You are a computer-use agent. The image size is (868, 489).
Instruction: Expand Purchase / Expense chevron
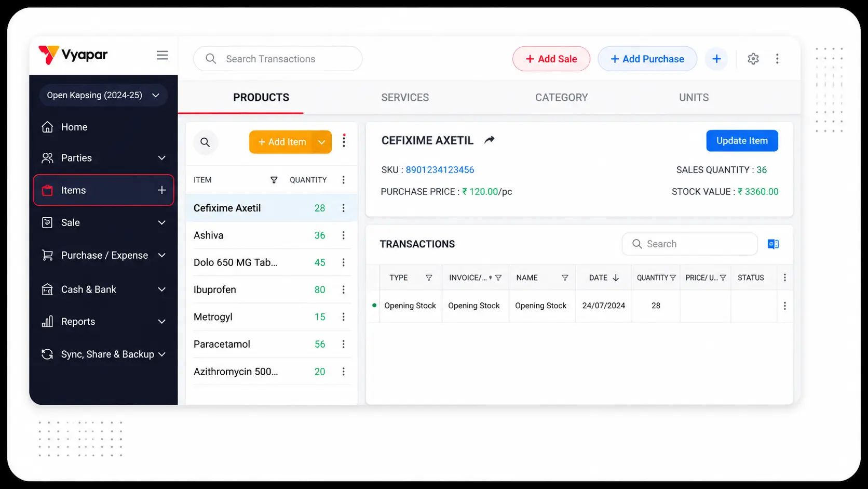click(x=162, y=255)
